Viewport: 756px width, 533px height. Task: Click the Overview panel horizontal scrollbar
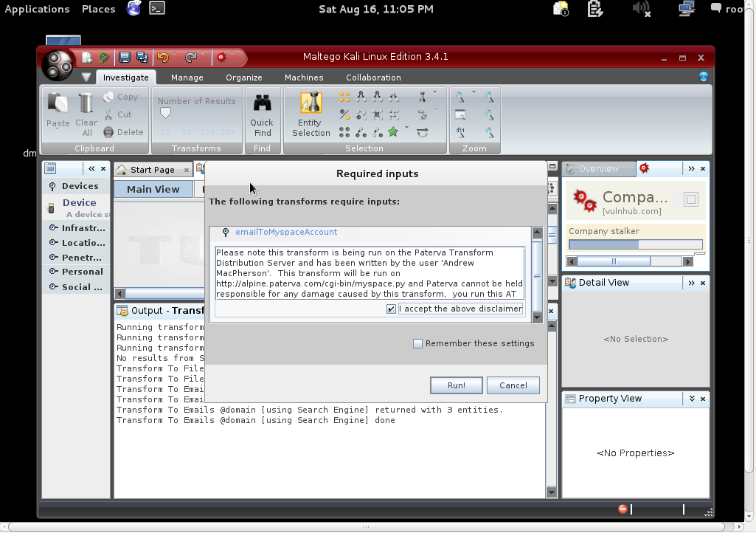click(x=630, y=261)
